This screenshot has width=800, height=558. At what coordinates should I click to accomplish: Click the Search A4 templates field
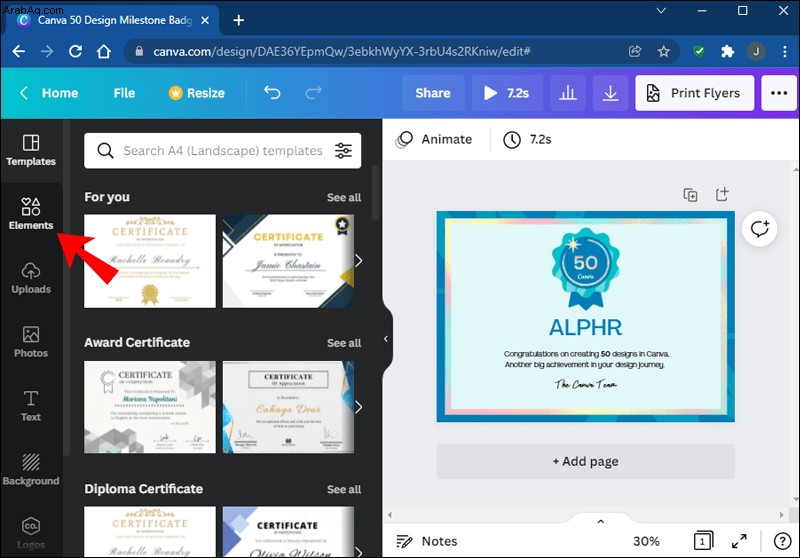[x=222, y=150]
